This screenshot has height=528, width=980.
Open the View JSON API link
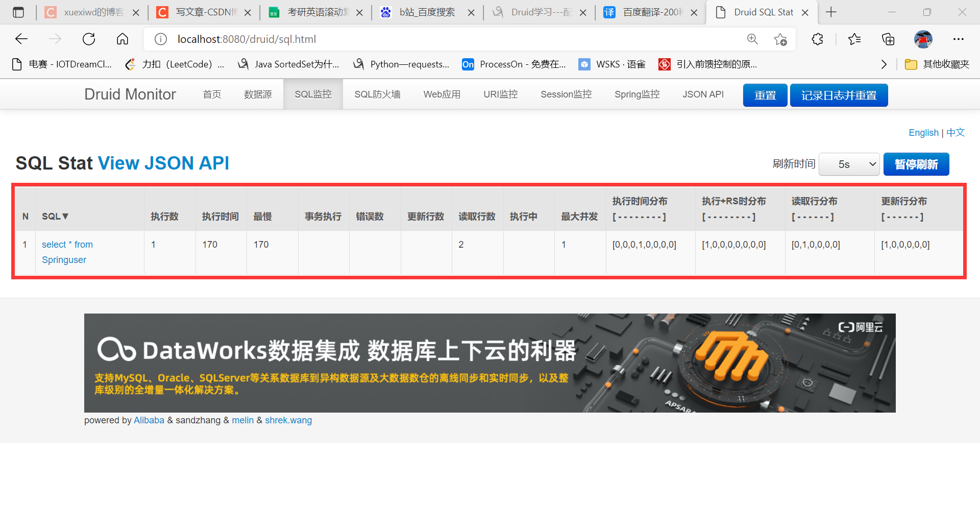(163, 163)
